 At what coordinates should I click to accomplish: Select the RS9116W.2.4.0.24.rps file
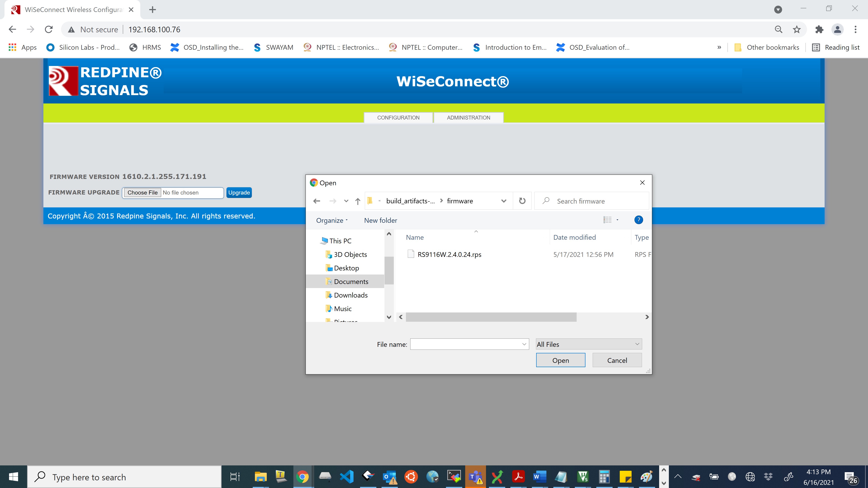pyautogui.click(x=449, y=255)
